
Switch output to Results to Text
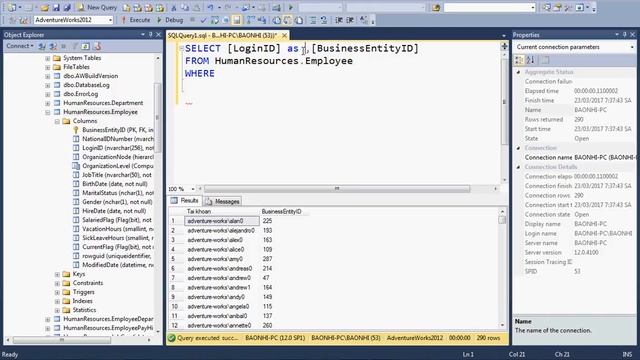pos(276,20)
